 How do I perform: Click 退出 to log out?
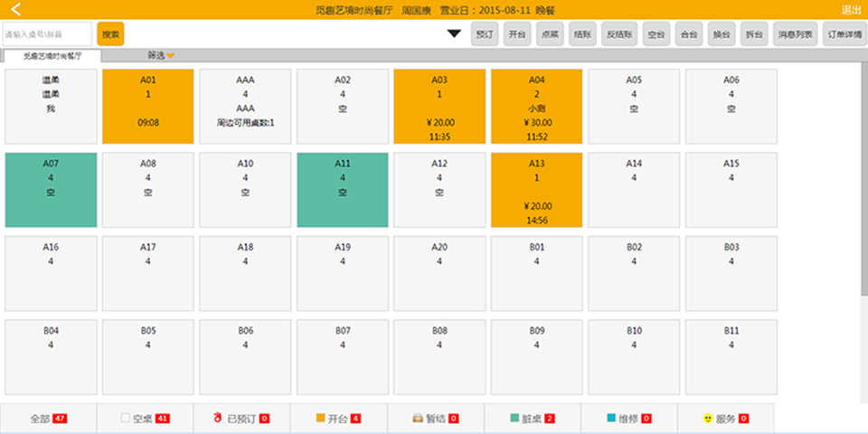click(851, 9)
